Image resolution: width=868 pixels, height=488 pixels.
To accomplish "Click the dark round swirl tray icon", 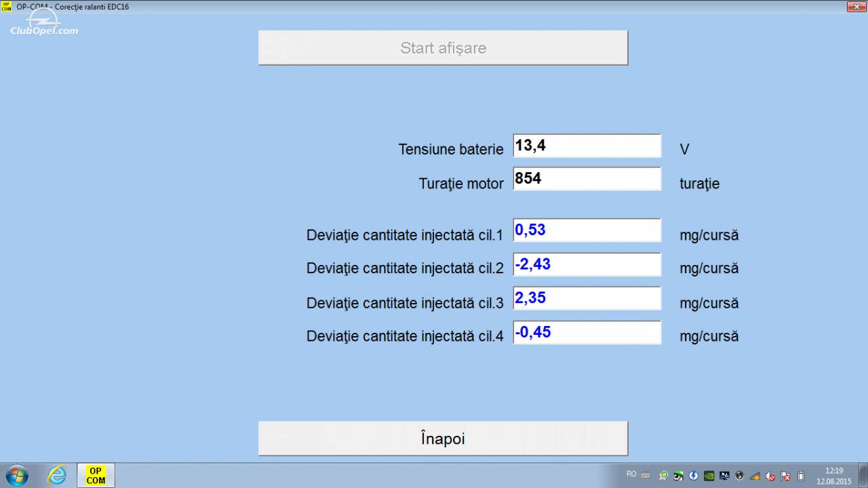I will point(739,476).
